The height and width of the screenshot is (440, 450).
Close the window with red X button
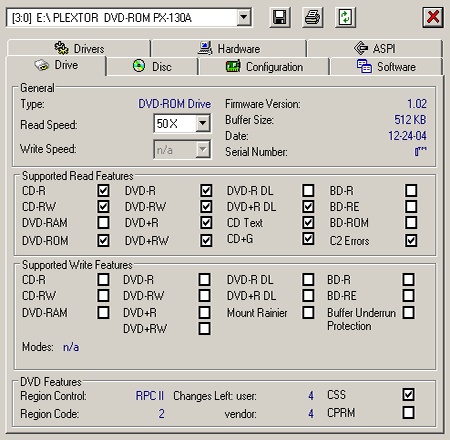coord(433,17)
